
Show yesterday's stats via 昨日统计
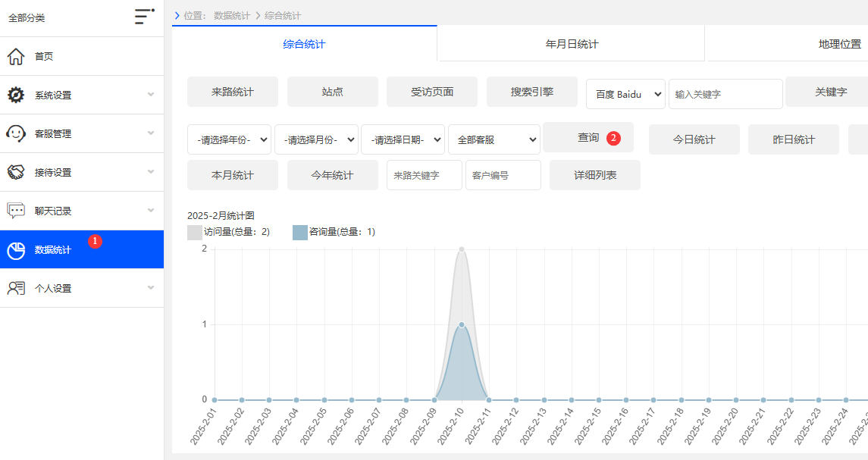tap(794, 139)
